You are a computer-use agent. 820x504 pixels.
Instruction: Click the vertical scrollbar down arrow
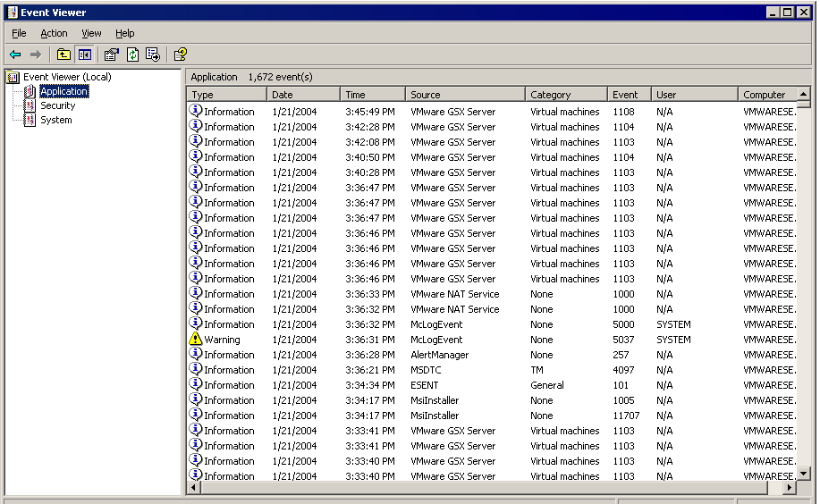pos(803,474)
